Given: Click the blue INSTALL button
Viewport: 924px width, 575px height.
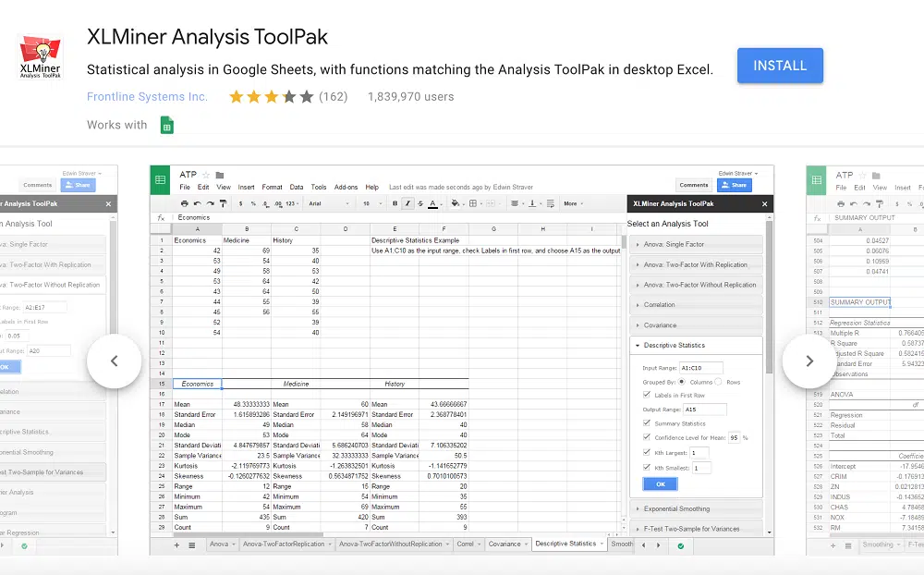Looking at the screenshot, I should tap(780, 66).
